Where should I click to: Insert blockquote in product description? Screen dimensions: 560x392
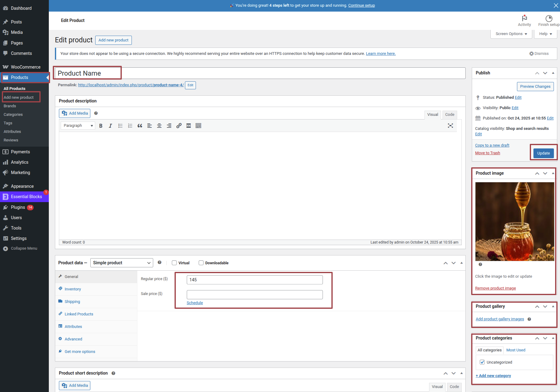tap(140, 126)
